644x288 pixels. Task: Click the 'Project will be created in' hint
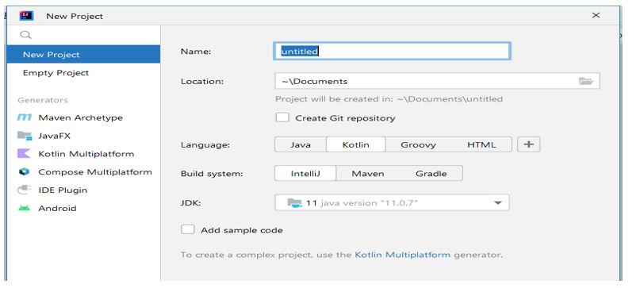[389, 99]
